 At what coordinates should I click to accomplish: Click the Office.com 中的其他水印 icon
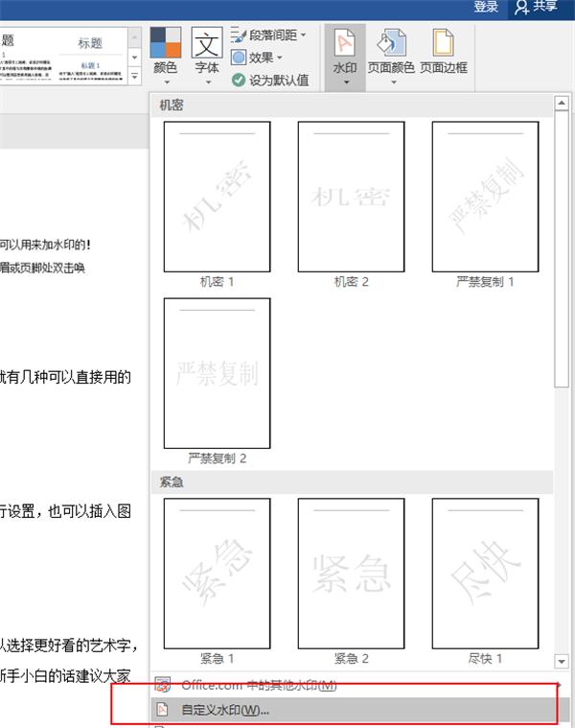[x=163, y=684]
